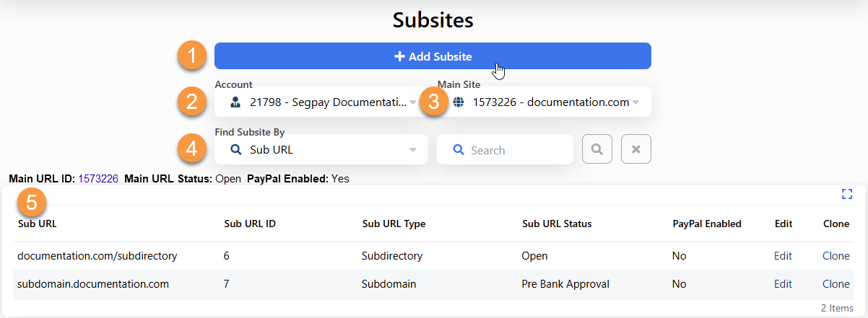
Task: Clone the subdomain.documentation.com row
Action: pos(836,284)
